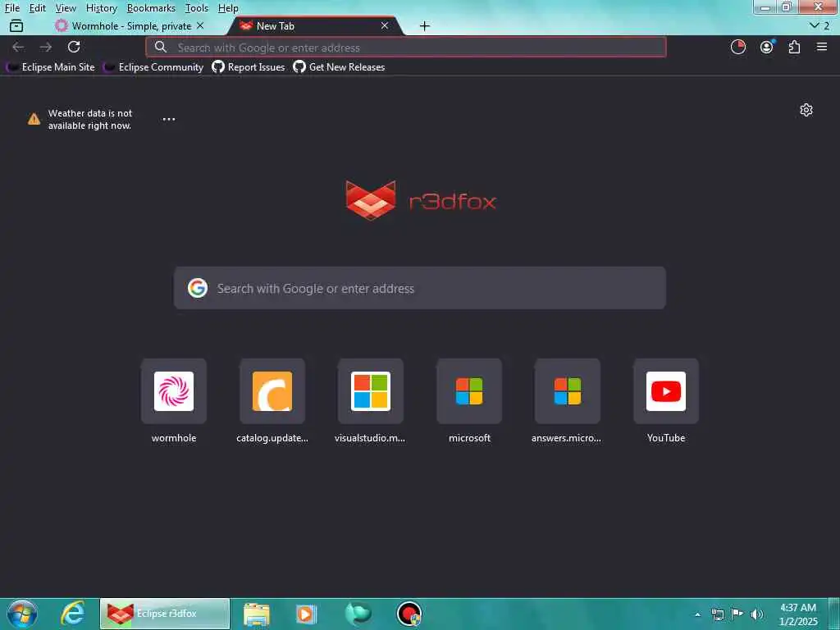
Task: Click the weather warning triangle icon
Action: (34, 119)
